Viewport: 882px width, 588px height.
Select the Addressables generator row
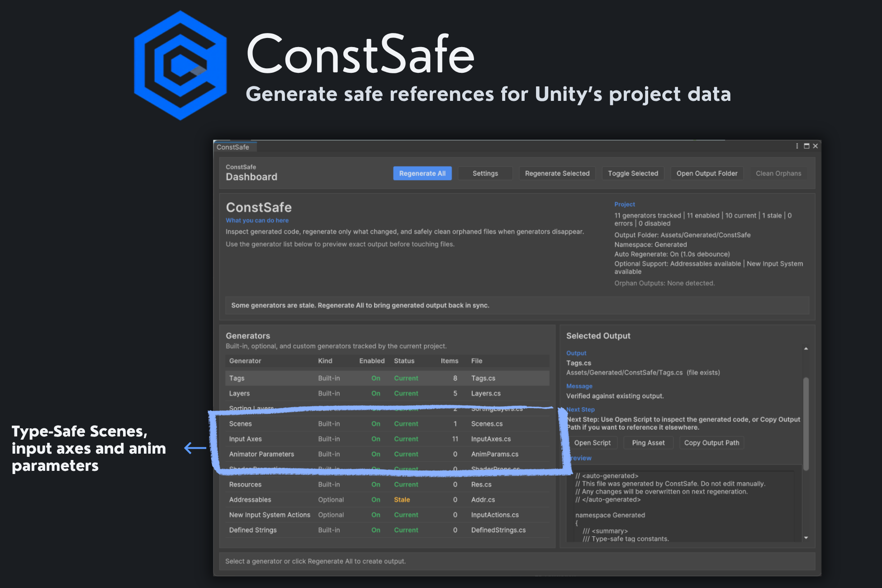387,500
